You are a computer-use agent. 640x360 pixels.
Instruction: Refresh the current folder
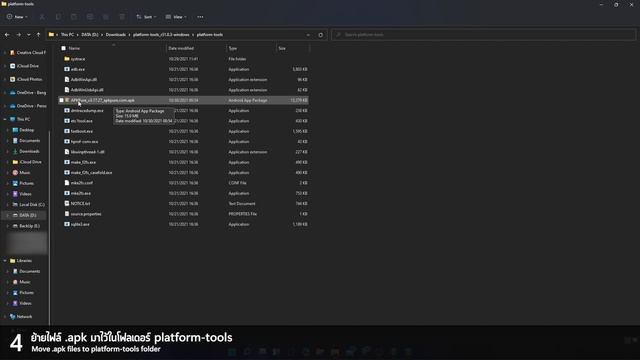click(320, 35)
